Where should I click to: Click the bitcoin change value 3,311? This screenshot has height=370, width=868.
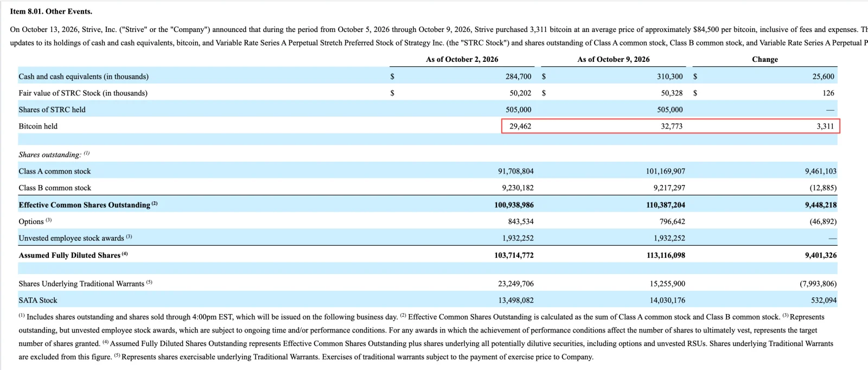click(x=825, y=126)
